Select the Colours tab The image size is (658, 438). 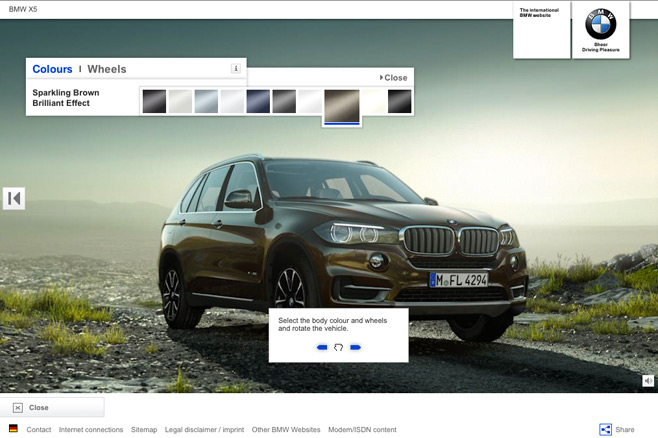pyautogui.click(x=52, y=69)
